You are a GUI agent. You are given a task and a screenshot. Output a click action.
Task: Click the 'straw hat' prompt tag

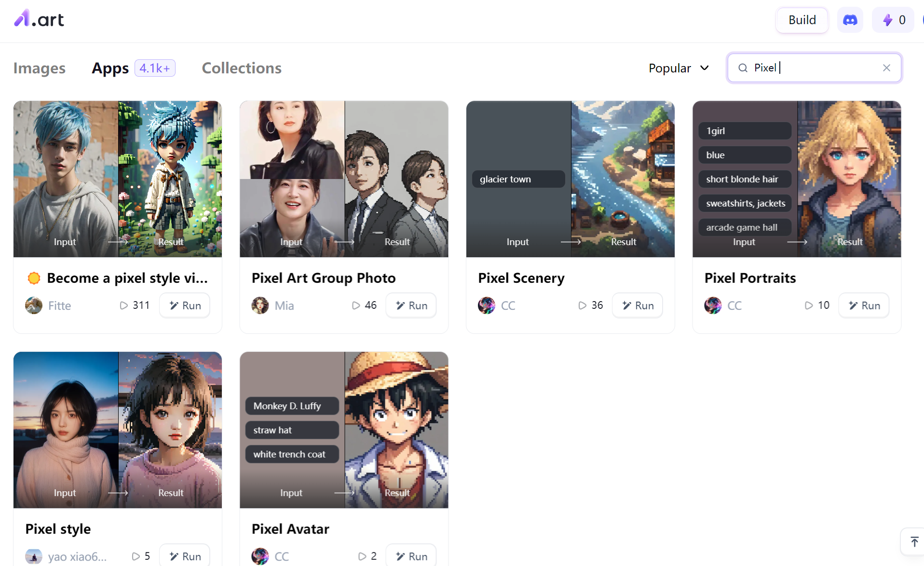point(292,430)
